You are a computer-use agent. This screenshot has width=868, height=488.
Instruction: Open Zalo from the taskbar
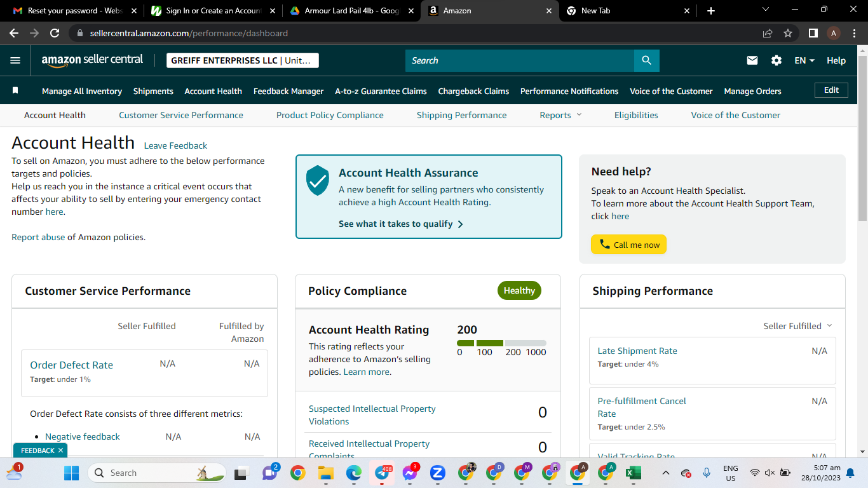coord(437,473)
